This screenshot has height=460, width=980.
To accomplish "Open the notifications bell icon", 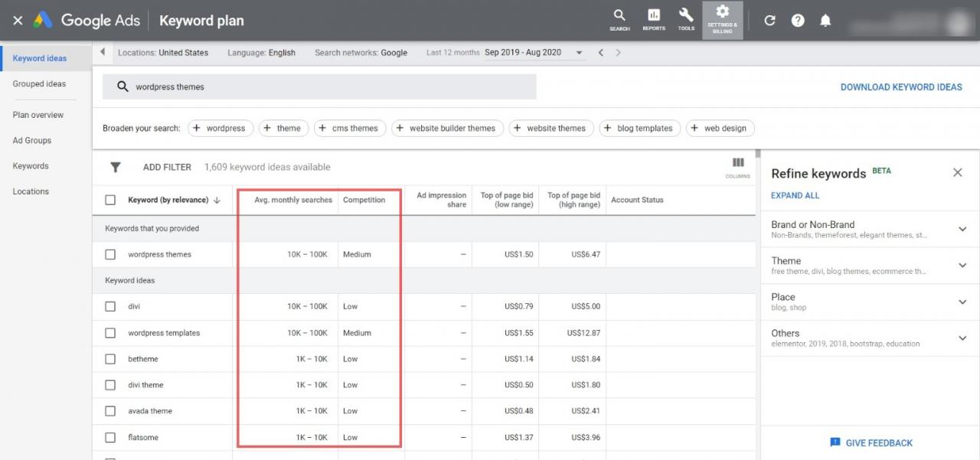I will pos(825,21).
